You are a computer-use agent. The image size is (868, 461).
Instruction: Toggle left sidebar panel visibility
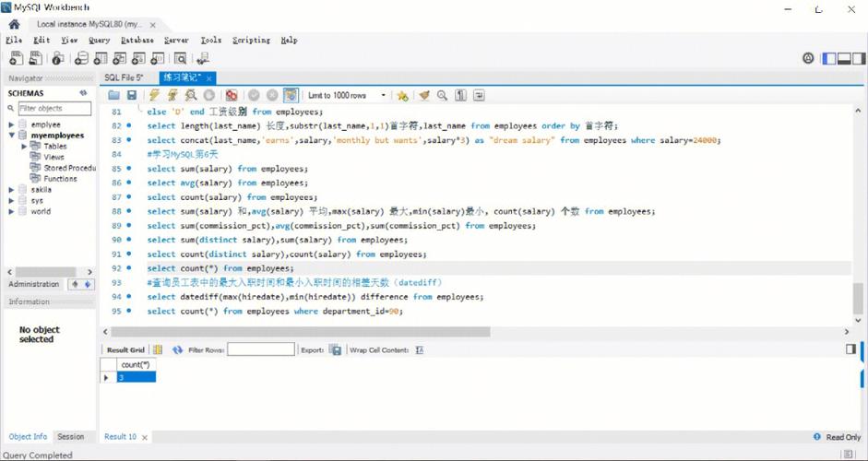coord(829,58)
